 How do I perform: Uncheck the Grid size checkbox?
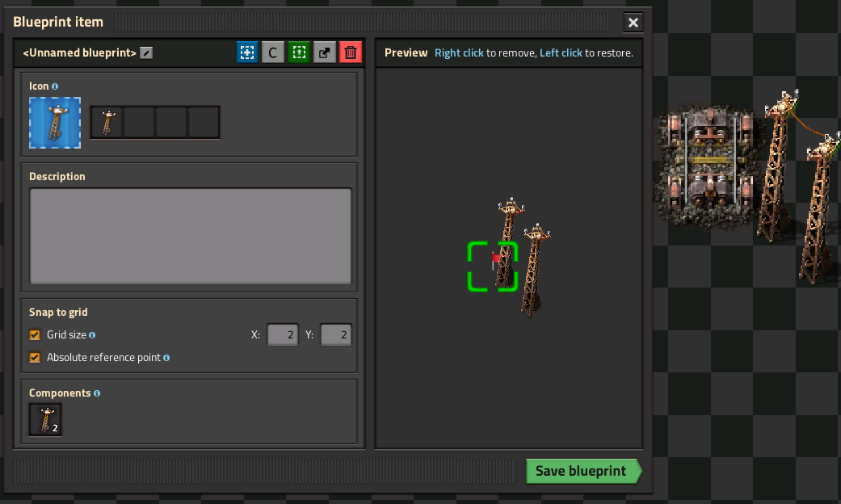pos(35,335)
